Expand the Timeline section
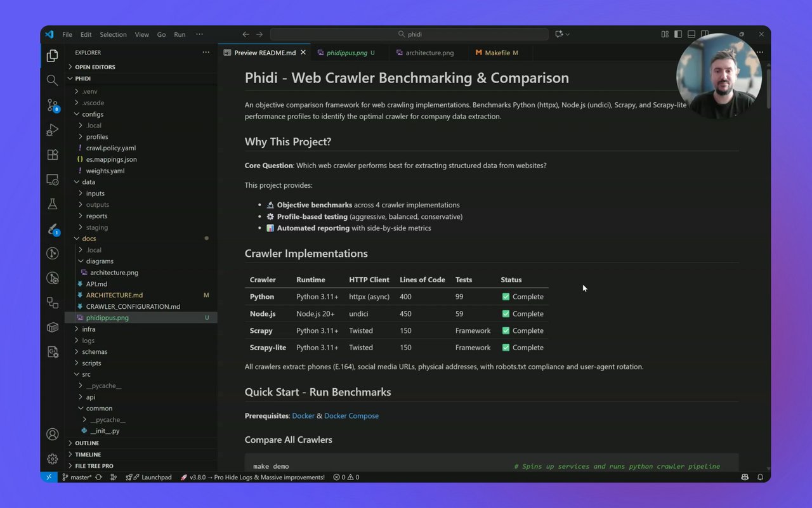 (x=141, y=455)
